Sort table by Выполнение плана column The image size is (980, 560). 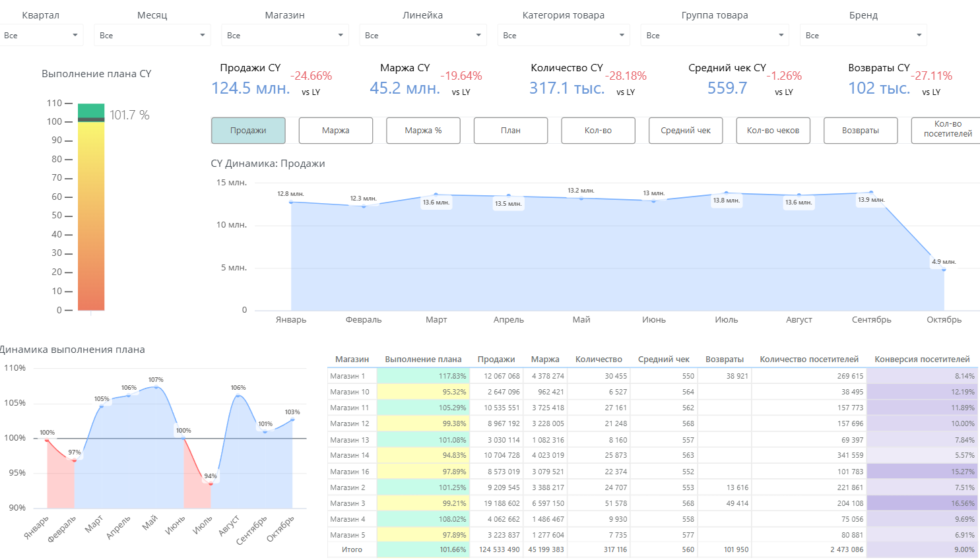pyautogui.click(x=423, y=359)
